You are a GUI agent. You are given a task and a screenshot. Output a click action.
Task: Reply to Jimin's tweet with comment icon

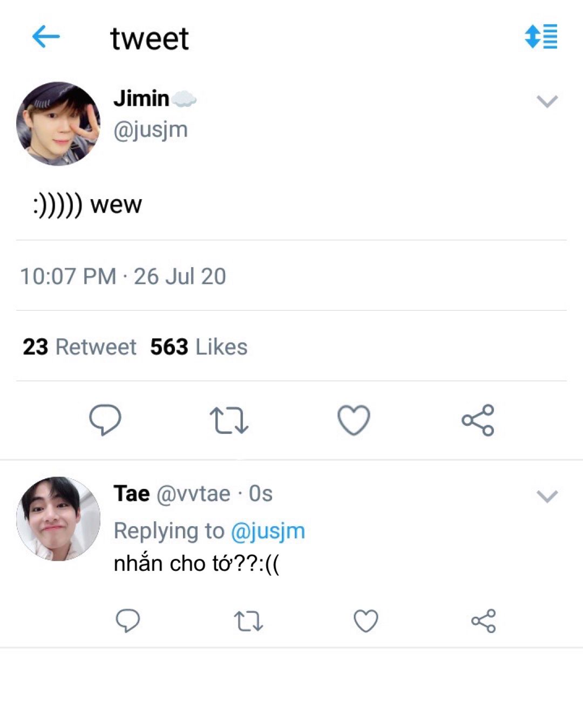pos(105,420)
